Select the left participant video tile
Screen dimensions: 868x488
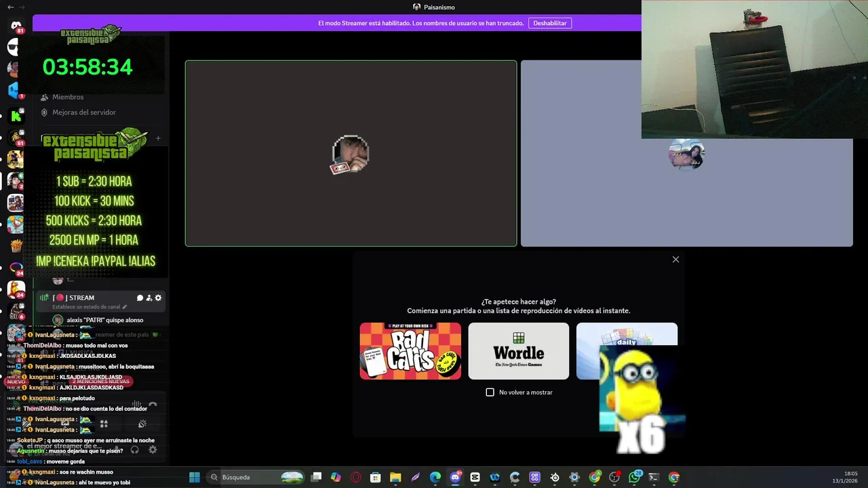pos(351,153)
